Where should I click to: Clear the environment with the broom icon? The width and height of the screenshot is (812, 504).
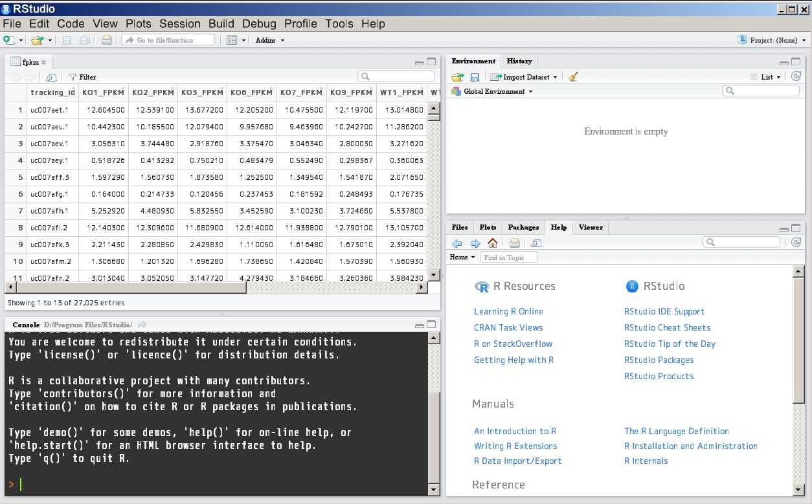point(573,76)
